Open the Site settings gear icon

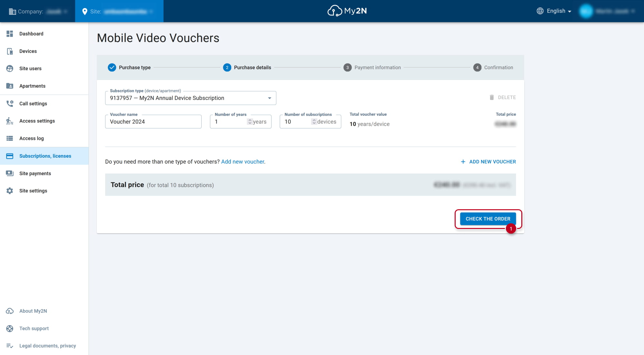coord(10,191)
